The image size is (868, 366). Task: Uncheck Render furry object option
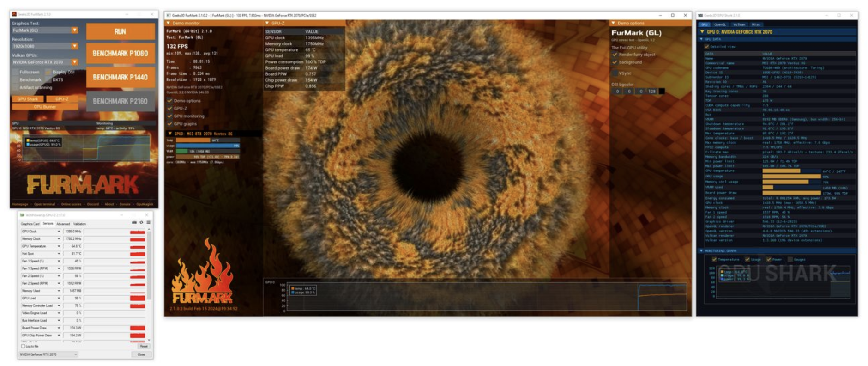coord(615,55)
